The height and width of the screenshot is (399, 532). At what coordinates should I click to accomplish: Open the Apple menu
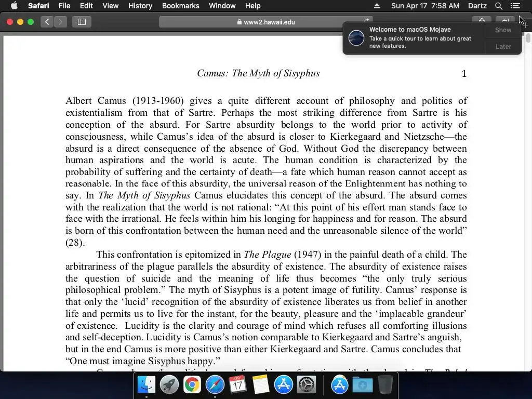pos(14,6)
